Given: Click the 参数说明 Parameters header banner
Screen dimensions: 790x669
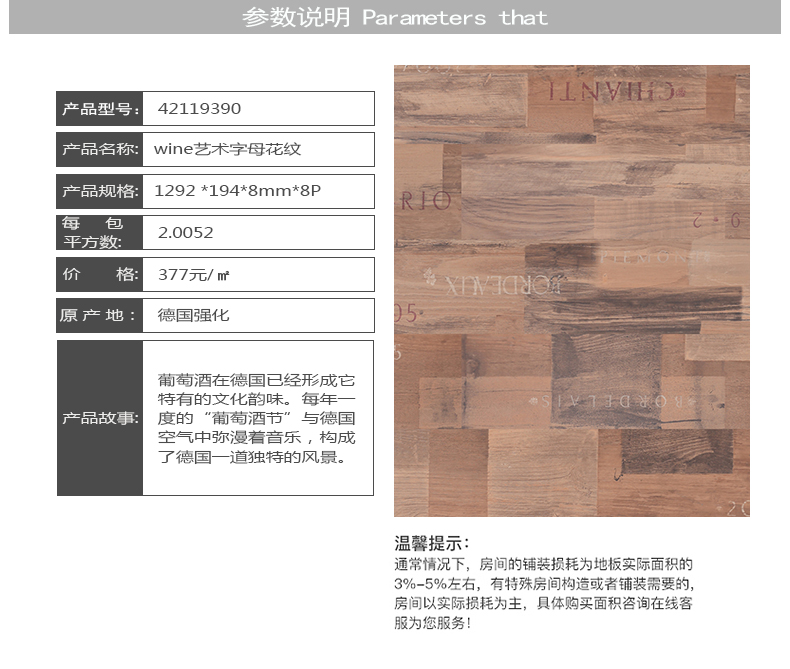Looking at the screenshot, I should [395, 17].
